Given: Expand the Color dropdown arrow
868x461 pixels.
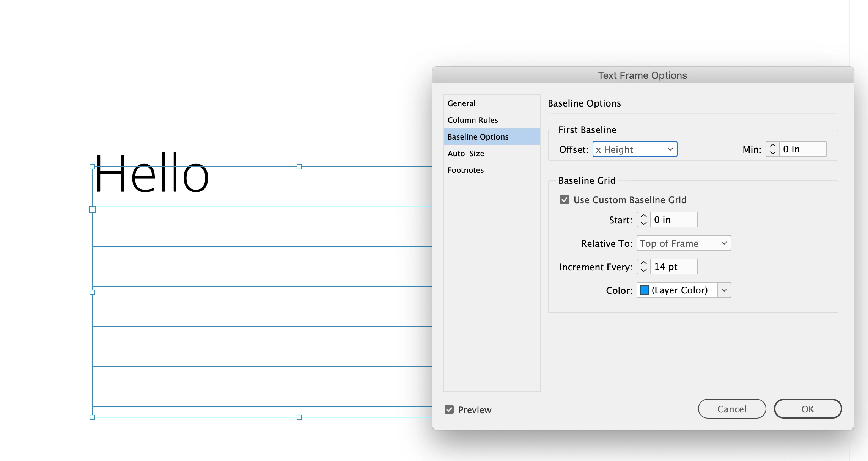Looking at the screenshot, I should pyautogui.click(x=724, y=290).
